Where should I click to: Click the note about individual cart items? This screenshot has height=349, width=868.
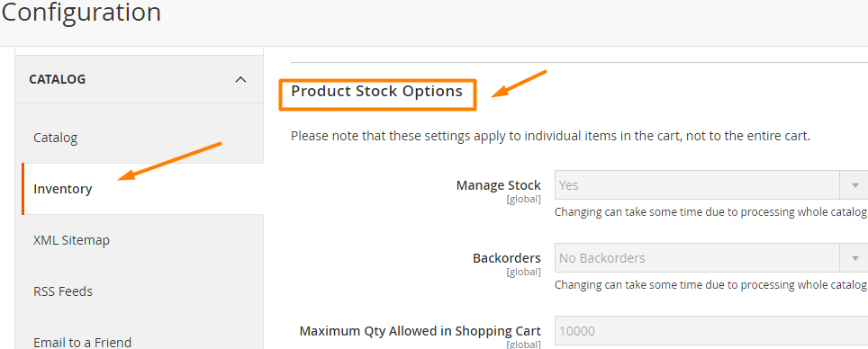(x=551, y=136)
